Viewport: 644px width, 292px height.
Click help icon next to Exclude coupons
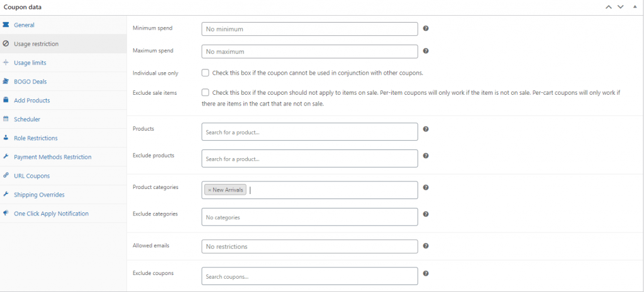pyautogui.click(x=426, y=273)
